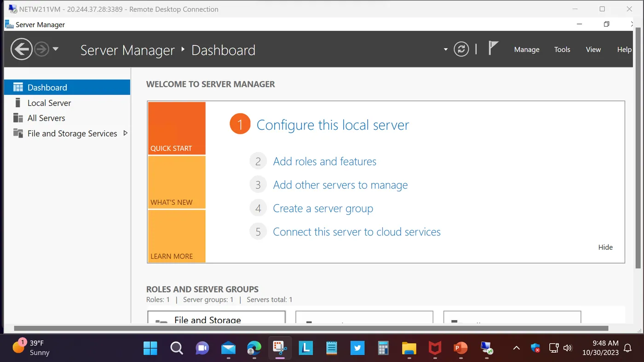Image resolution: width=644 pixels, height=362 pixels.
Task: Click Connect this server to cloud services
Action: [356, 232]
